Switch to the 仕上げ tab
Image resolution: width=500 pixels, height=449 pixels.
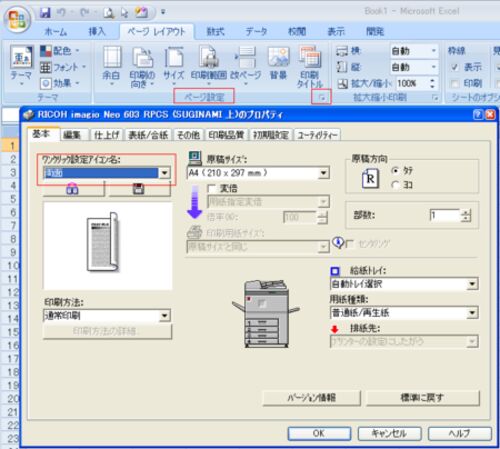[107, 135]
